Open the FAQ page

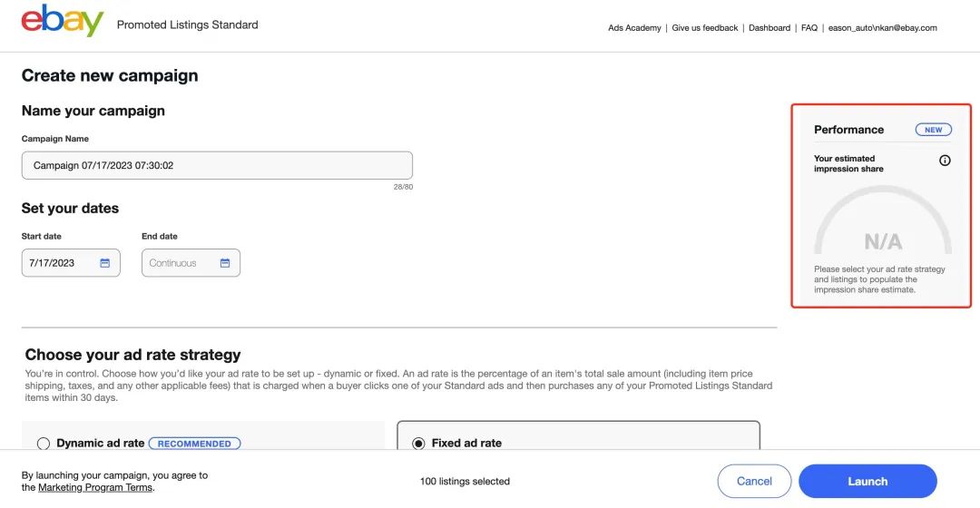(x=809, y=28)
